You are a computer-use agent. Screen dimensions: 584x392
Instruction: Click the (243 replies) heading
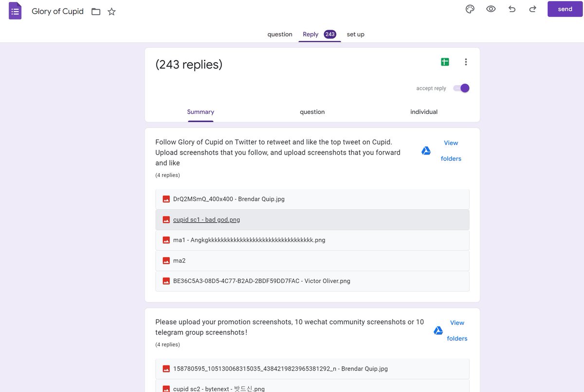(189, 64)
